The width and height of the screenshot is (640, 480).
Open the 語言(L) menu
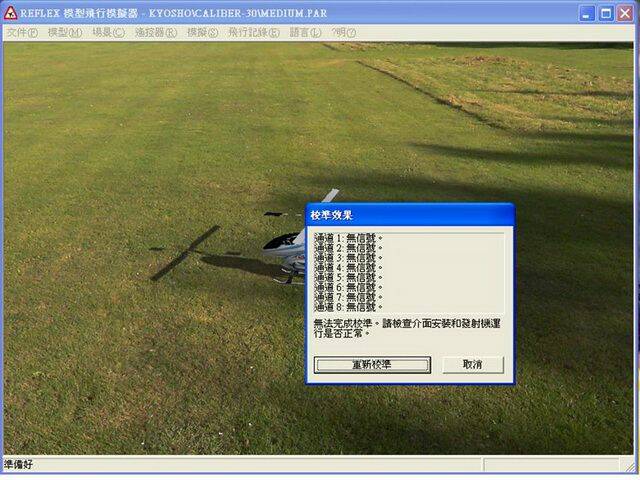coord(305,33)
